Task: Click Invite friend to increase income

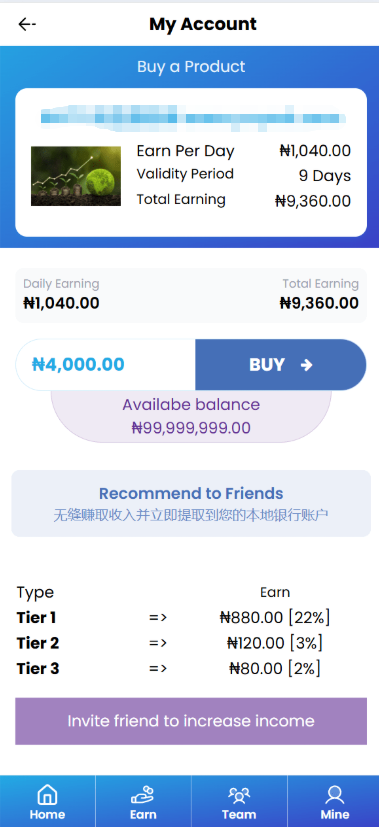Action: [191, 721]
